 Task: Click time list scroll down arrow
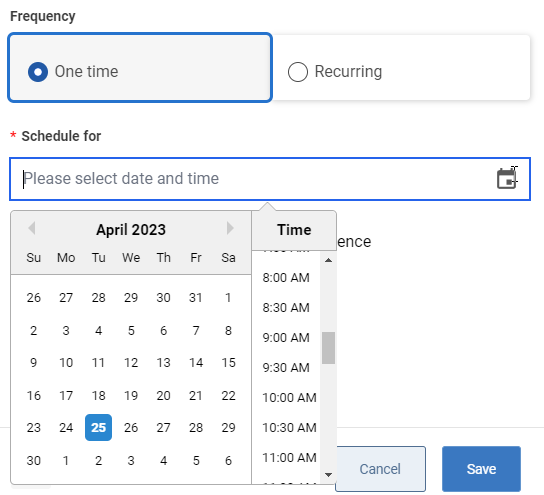click(x=328, y=475)
